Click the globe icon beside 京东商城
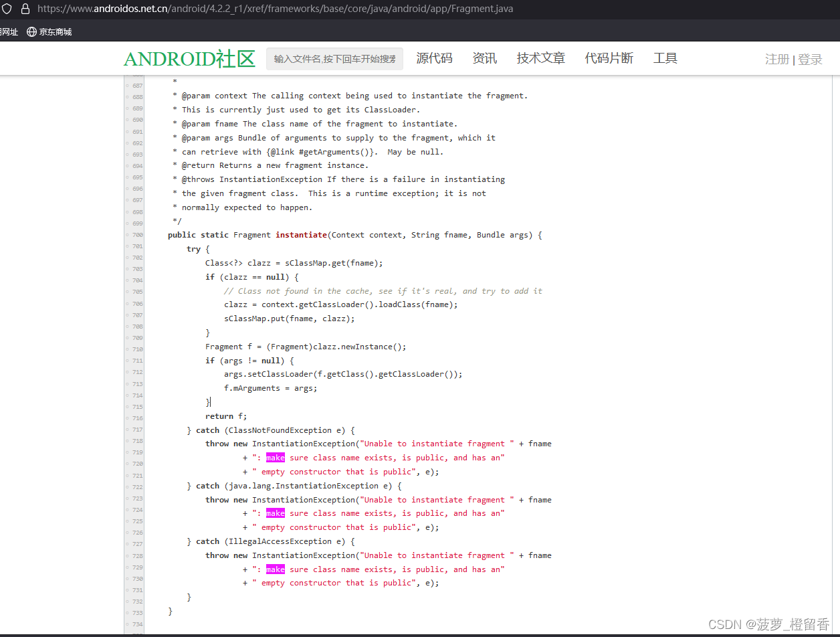This screenshot has width=840, height=637. click(x=31, y=31)
